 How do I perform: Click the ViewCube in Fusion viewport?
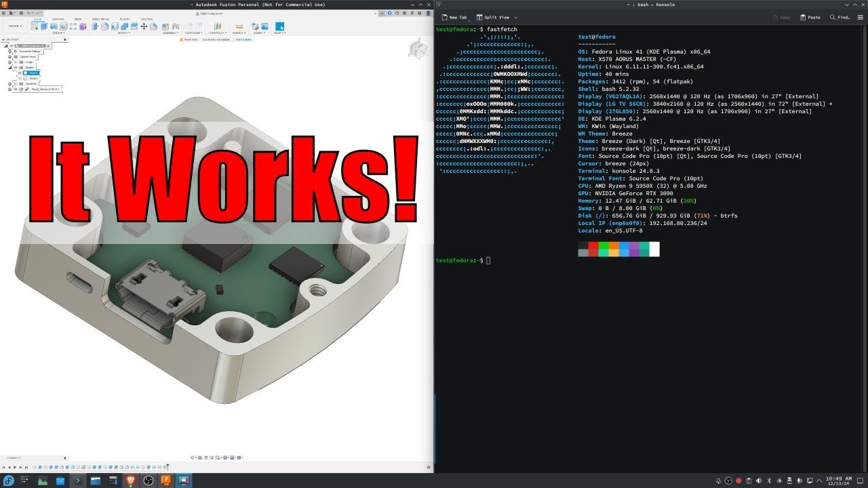419,49
